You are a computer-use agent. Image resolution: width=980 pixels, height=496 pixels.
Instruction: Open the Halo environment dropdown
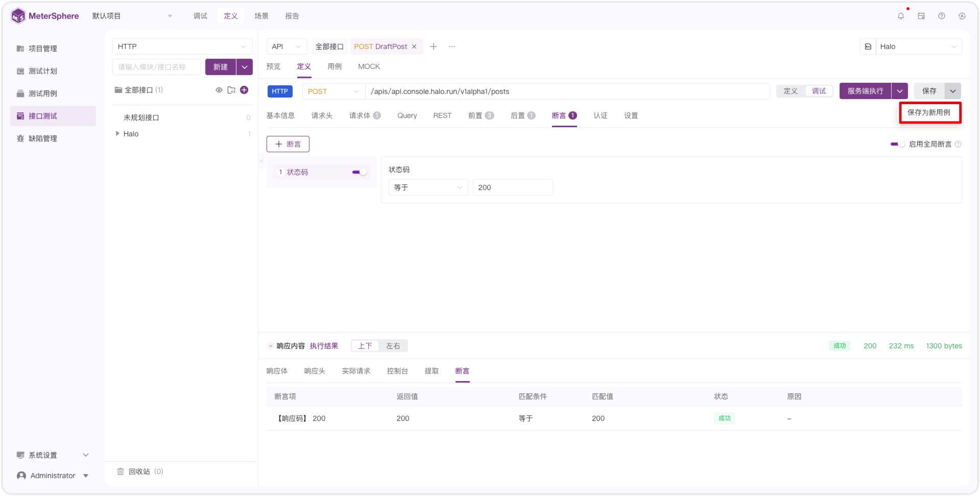click(x=919, y=46)
